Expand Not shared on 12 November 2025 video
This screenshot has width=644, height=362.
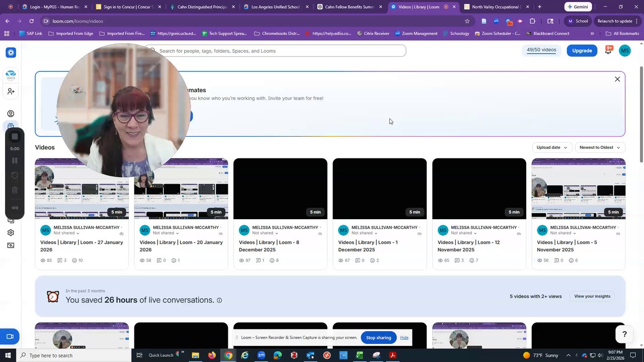coord(464,233)
